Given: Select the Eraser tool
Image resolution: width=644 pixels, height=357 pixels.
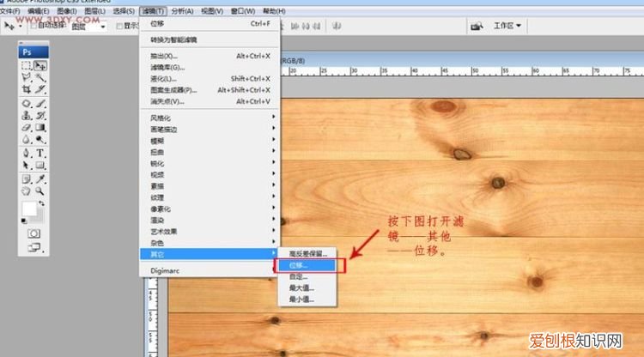Looking at the screenshot, I should [27, 128].
